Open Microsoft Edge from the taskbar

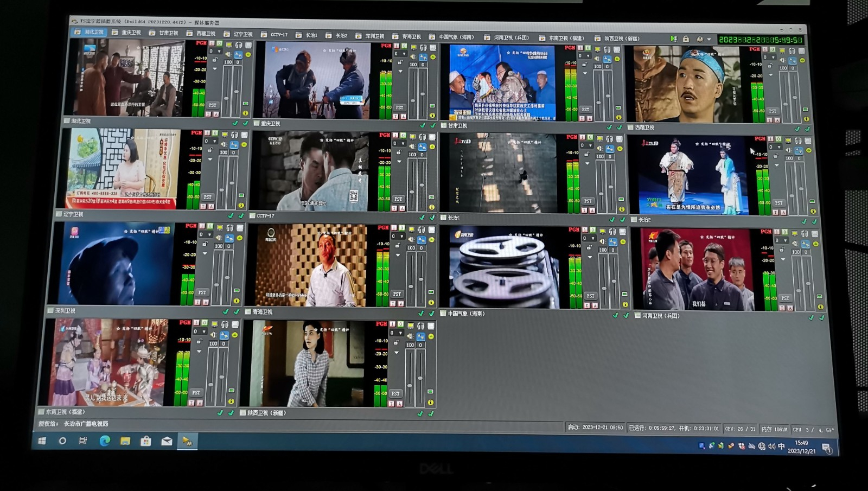click(104, 441)
